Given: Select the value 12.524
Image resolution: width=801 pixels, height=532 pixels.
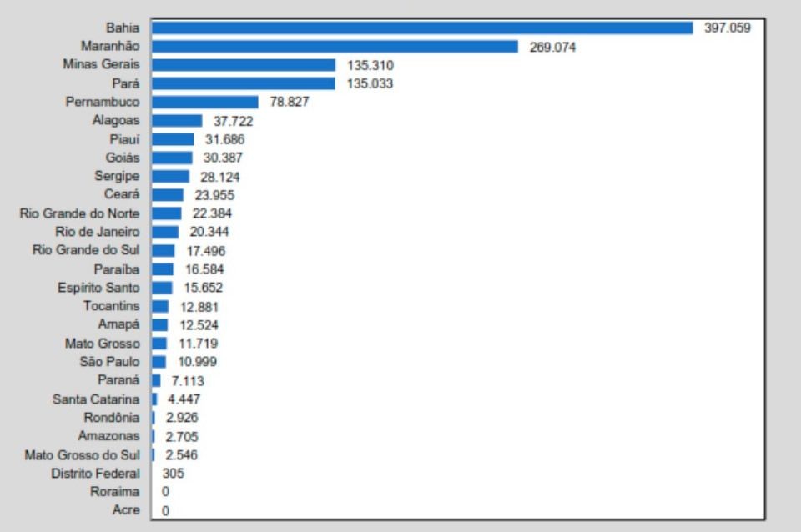Looking at the screenshot, I should (199, 325).
